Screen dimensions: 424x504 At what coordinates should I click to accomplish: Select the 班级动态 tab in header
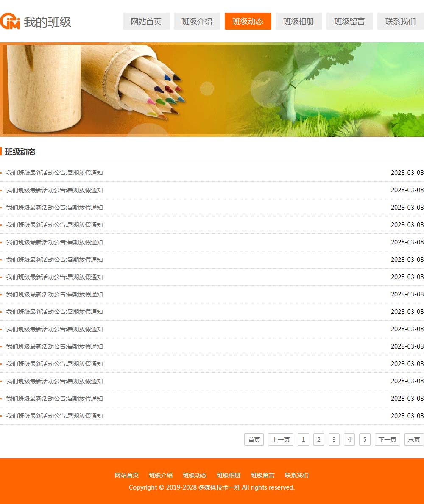pyautogui.click(x=248, y=21)
